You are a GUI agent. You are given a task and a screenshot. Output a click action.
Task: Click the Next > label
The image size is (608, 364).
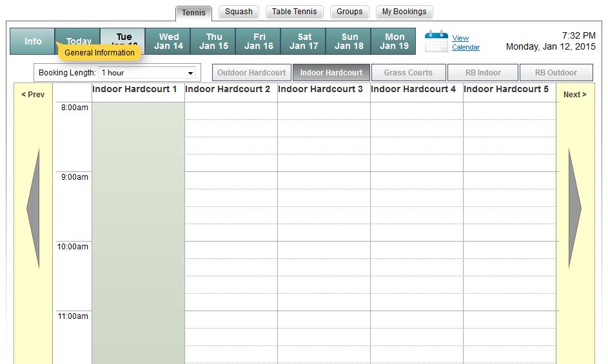click(x=574, y=95)
